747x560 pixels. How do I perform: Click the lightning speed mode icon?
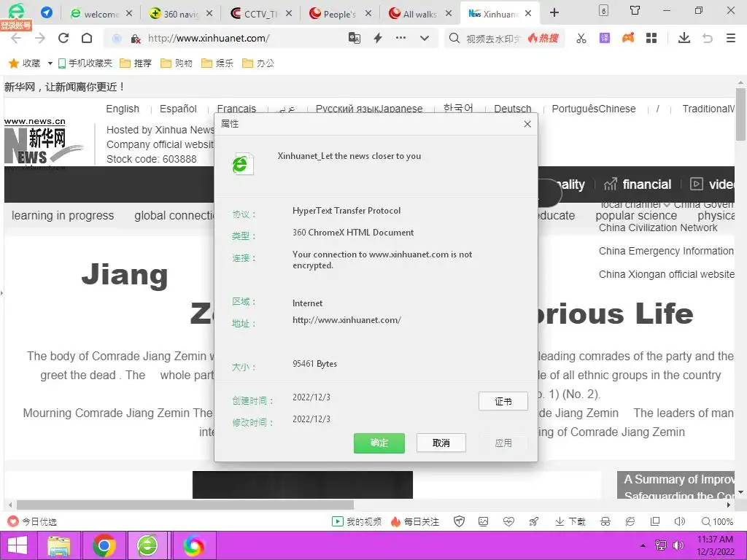pyautogui.click(x=378, y=38)
